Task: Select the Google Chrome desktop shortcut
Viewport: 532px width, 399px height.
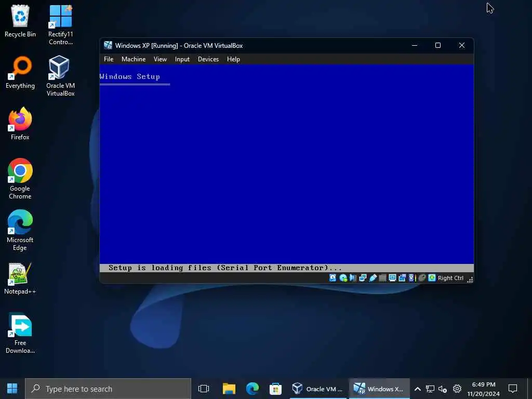Action: (20, 179)
